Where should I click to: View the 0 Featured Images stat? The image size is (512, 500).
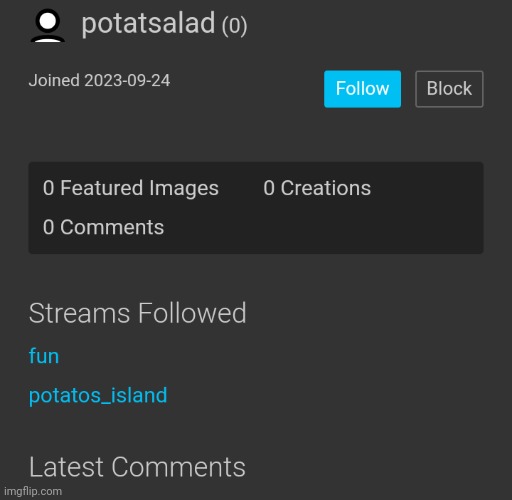[131, 188]
